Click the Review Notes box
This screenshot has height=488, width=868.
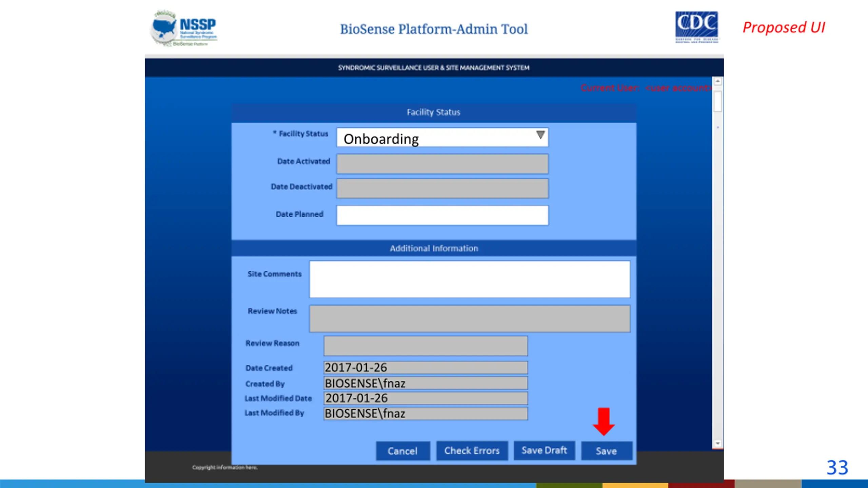(470, 319)
